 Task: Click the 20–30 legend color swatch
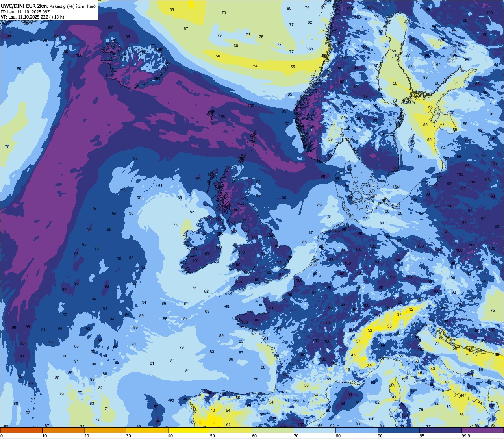point(105,430)
